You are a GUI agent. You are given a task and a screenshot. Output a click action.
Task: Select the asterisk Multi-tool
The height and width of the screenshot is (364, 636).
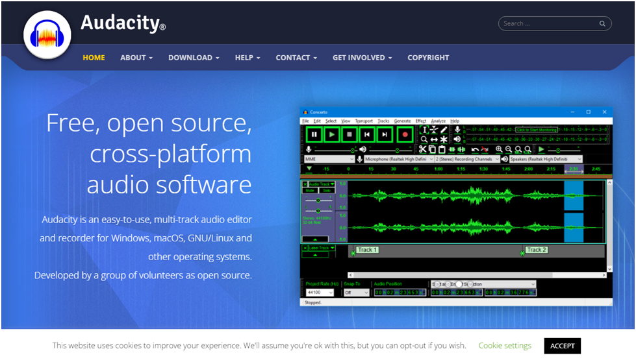coord(444,140)
